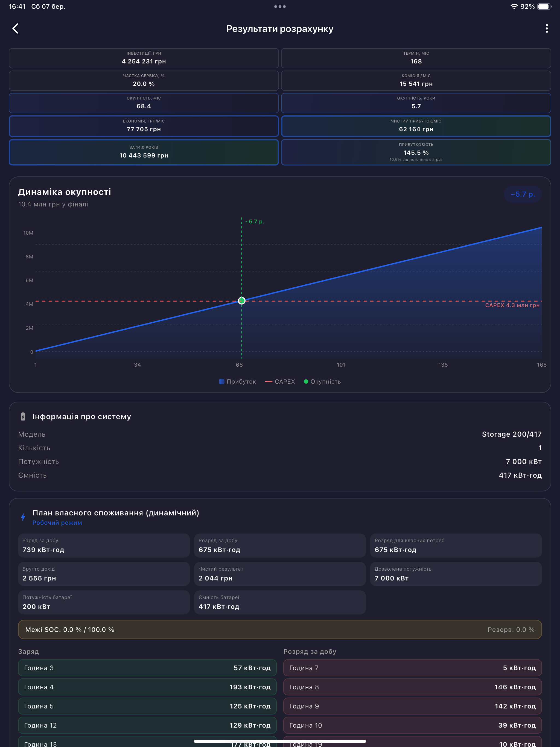Open the three-dot more options menu
Screen dimensions: 560x747
[547, 28]
